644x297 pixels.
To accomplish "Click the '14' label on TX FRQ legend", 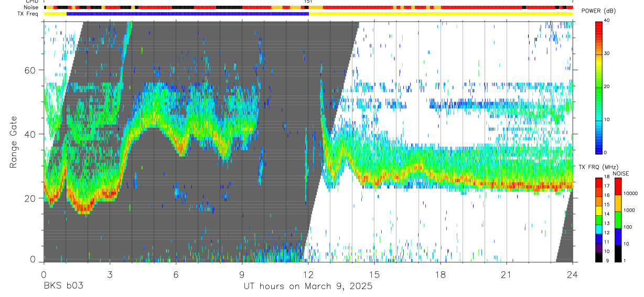I will pos(607,214).
